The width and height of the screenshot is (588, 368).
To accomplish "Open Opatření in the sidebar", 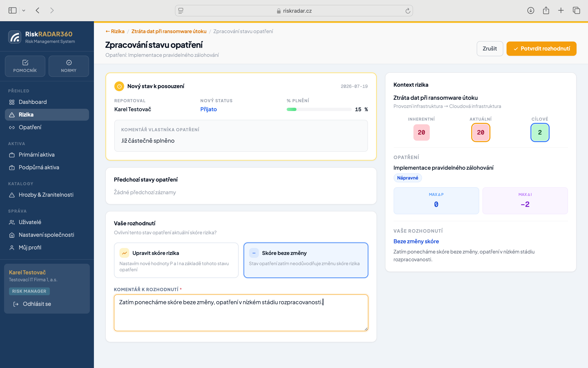I will click(x=47, y=127).
